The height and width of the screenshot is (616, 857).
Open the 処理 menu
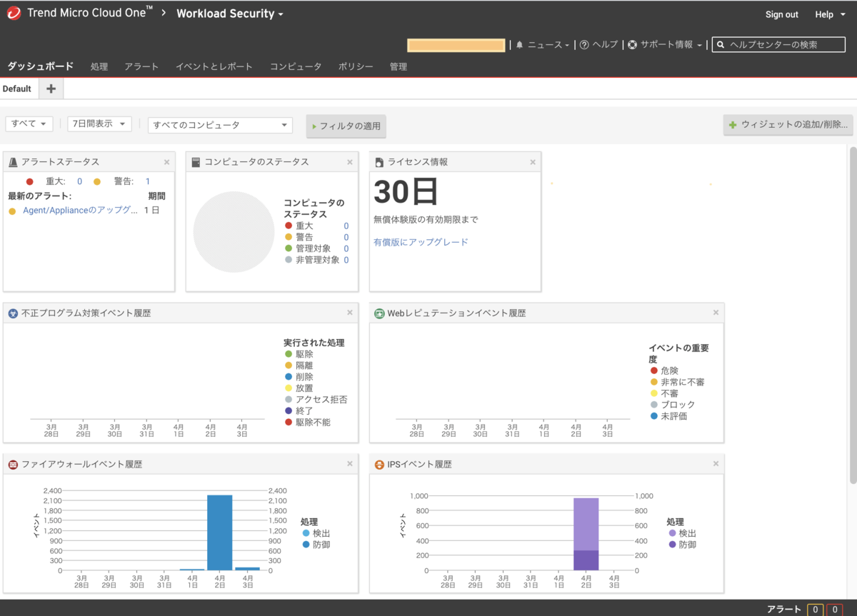coord(99,66)
